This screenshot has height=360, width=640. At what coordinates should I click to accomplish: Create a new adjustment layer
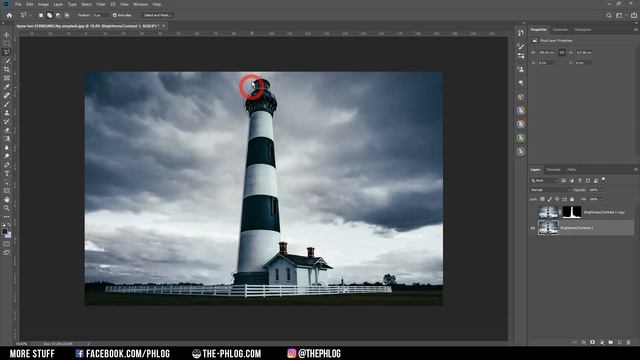pos(601,342)
